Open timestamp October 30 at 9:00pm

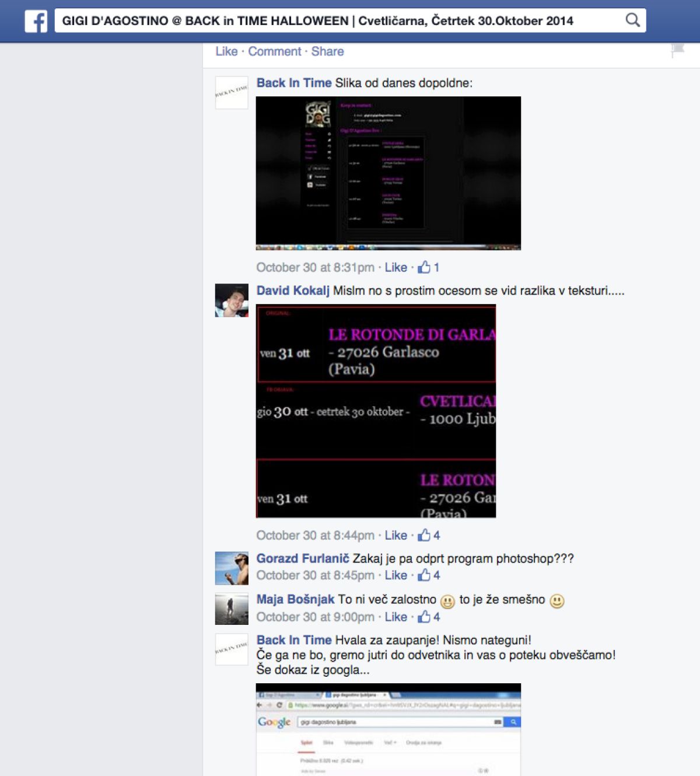[x=315, y=617]
